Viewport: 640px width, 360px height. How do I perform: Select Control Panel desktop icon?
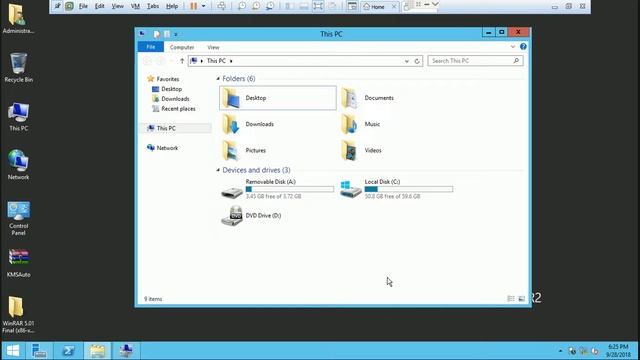click(x=18, y=218)
